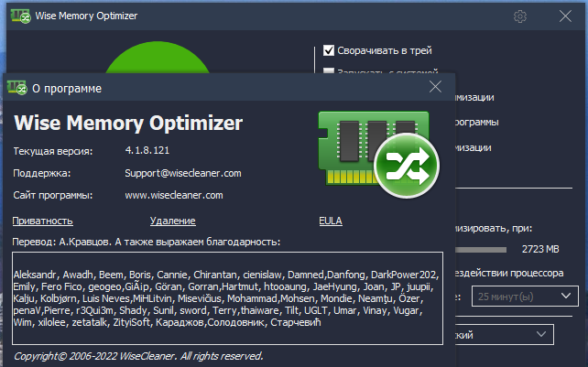Click the Copyright 2006-2022 WiseCleaner text

click(138, 356)
